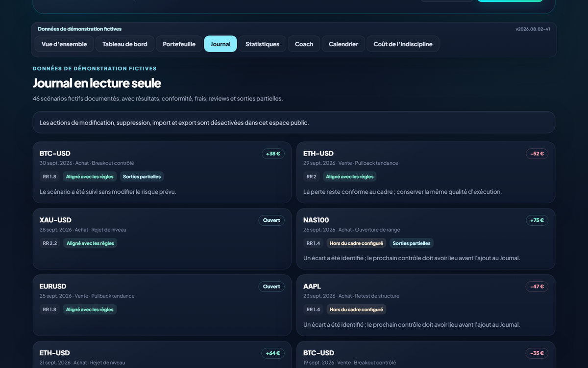Switch to the Coach tab
The height and width of the screenshot is (368, 588).
tap(304, 44)
